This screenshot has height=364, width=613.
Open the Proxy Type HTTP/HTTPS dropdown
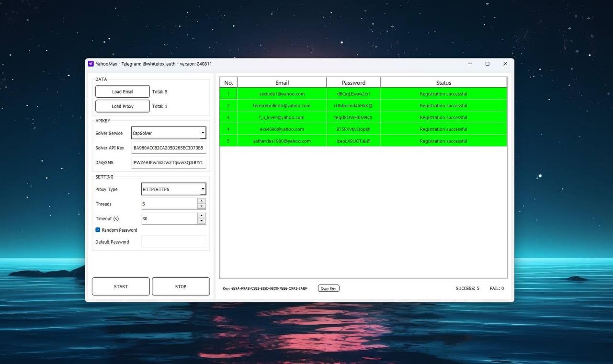[x=174, y=189]
